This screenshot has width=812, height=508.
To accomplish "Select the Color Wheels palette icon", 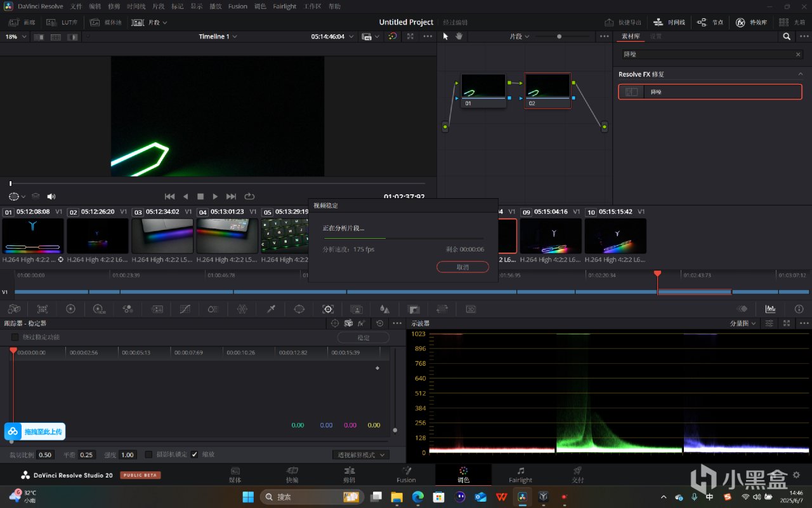I will [x=70, y=309].
